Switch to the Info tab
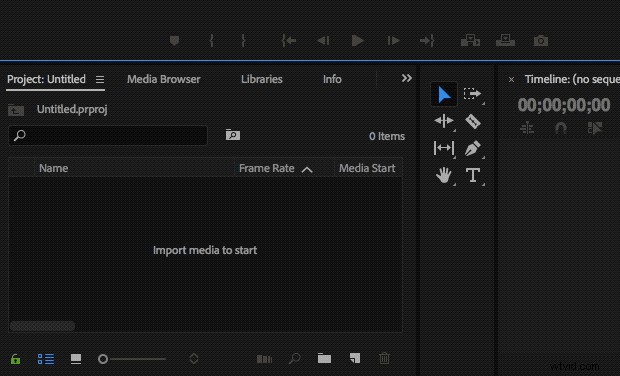This screenshot has width=620, height=376. point(332,79)
